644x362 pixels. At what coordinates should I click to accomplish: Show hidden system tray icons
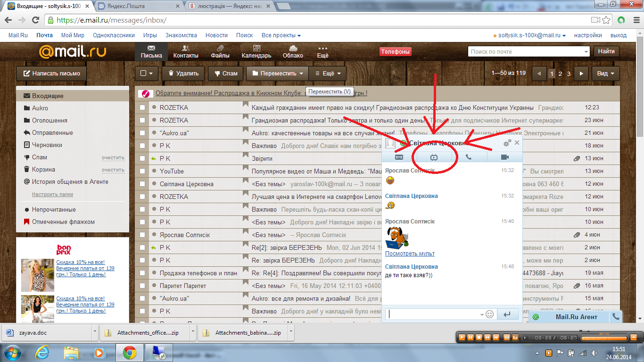tap(537, 353)
